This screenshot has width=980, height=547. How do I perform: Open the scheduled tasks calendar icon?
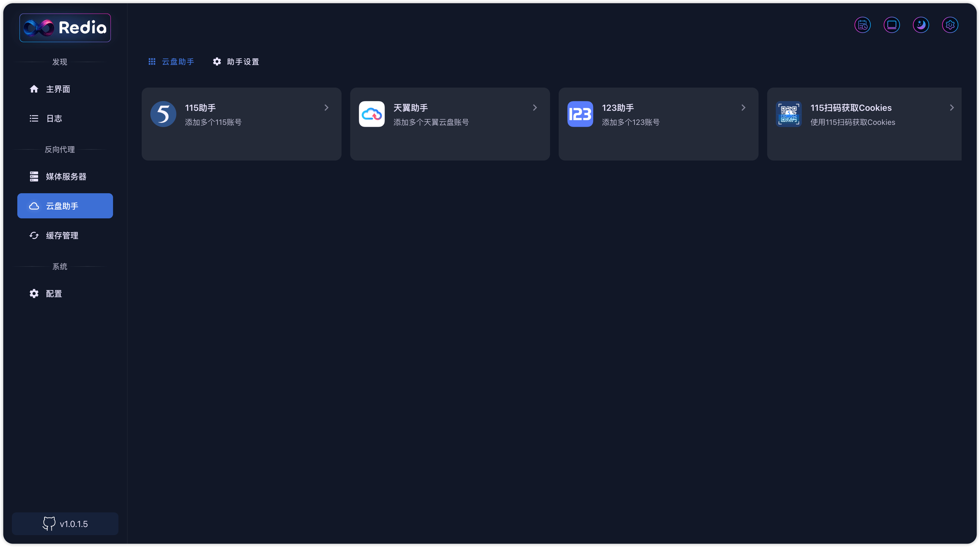tap(862, 25)
